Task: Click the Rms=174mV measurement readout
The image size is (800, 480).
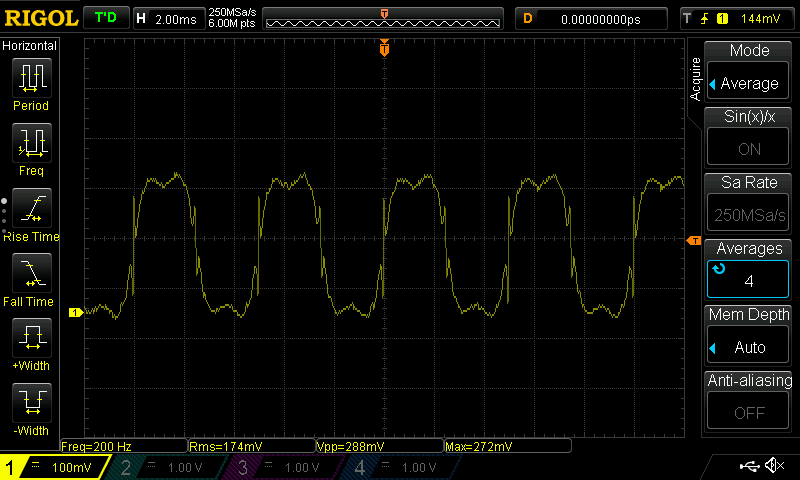Action: pyautogui.click(x=252, y=446)
